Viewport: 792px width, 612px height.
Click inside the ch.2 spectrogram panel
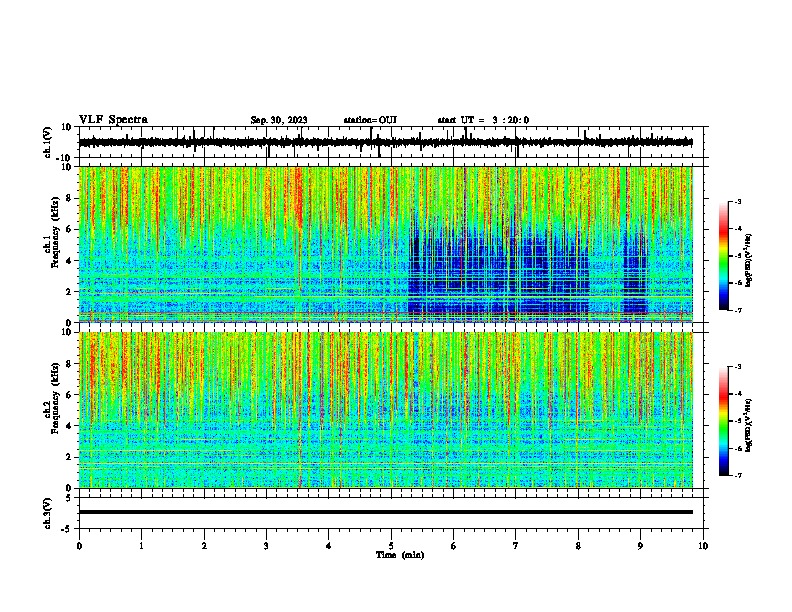385,410
